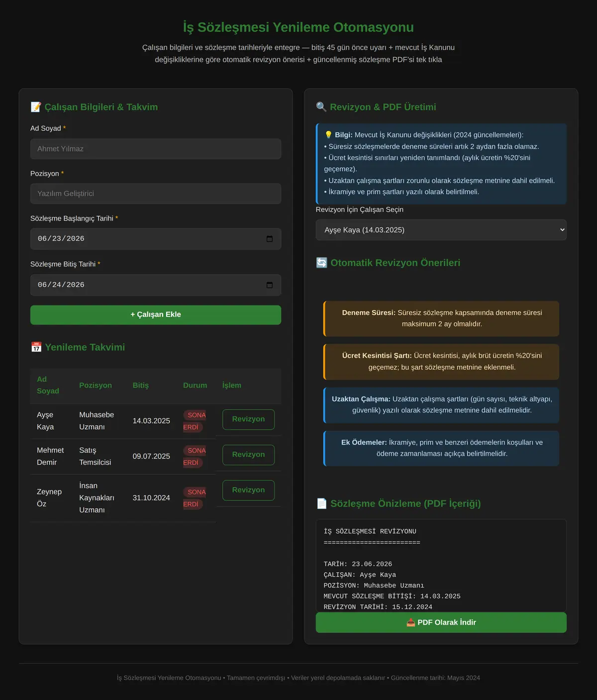Click the document icon beside Sözleşme Önizleme

322,504
